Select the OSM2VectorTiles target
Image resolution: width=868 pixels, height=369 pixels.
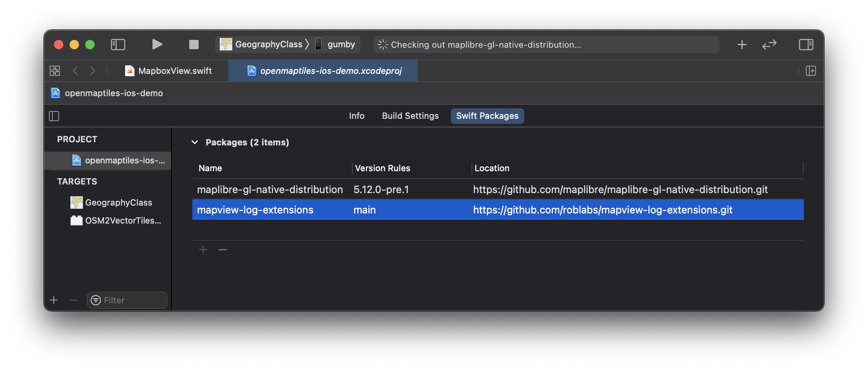point(116,220)
